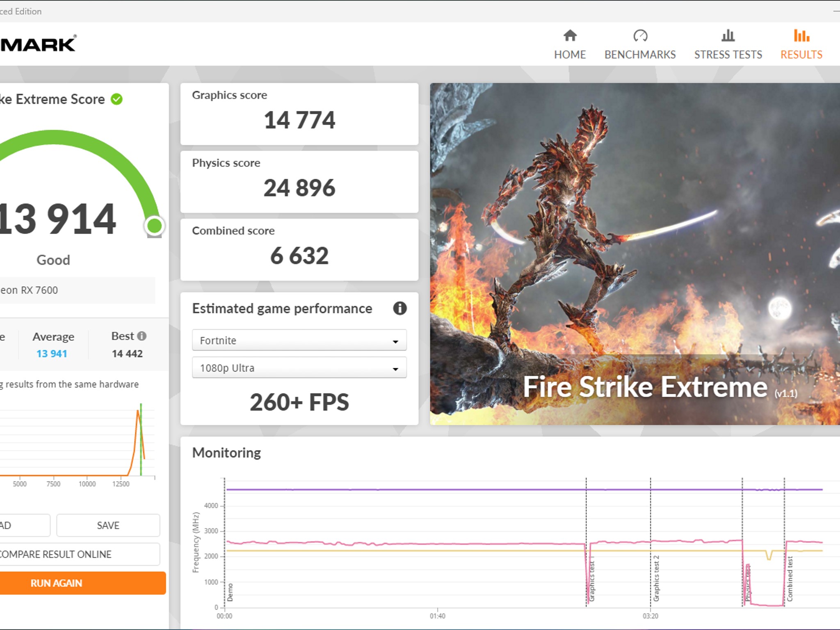Click the Graphics score value 14 774

click(299, 120)
